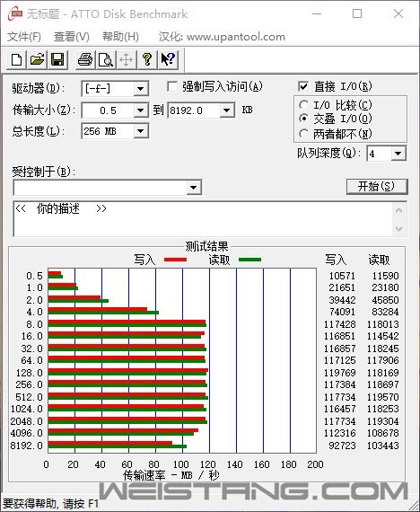Save results with the floppy disk icon
Viewport: 420px width, 512px height.
pos(57,60)
